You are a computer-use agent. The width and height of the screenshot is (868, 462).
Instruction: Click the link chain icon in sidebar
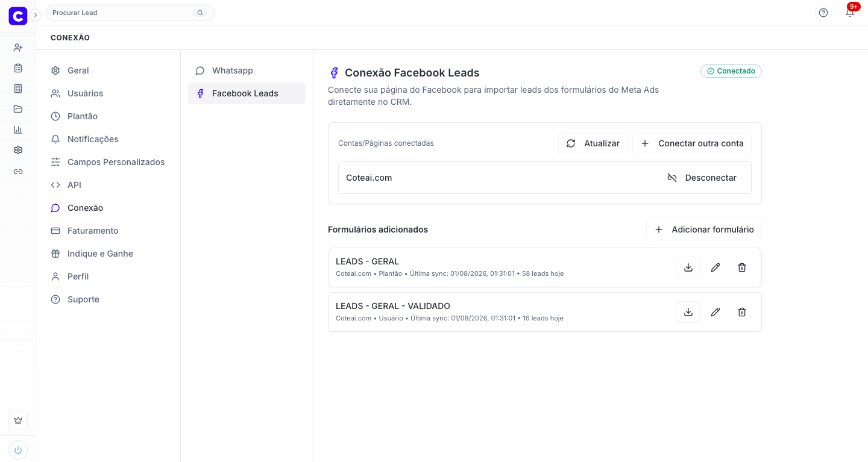[x=18, y=172]
